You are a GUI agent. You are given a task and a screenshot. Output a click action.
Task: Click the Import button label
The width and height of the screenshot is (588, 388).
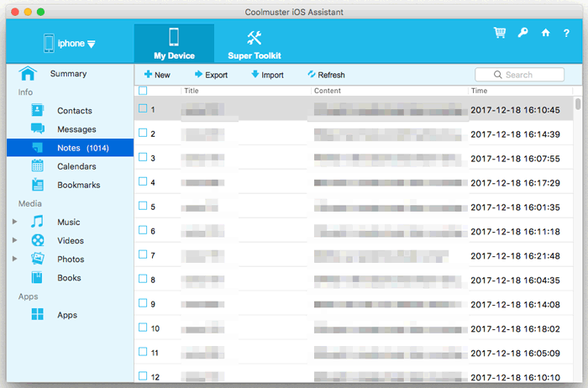(272, 75)
